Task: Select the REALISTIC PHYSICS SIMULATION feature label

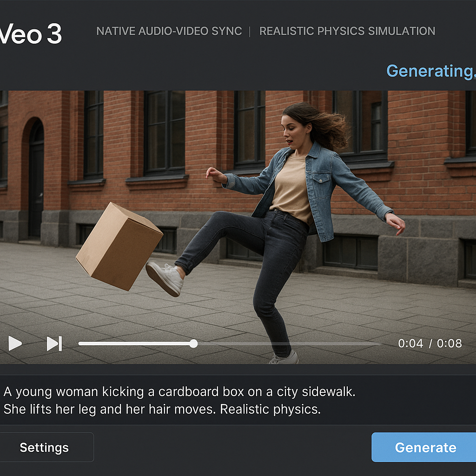Action: [x=348, y=31]
